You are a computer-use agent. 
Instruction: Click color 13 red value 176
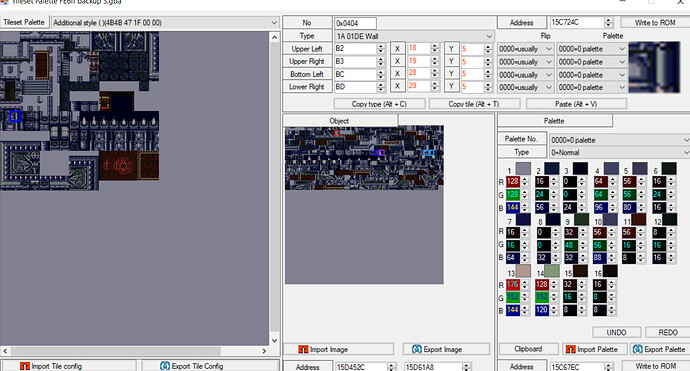(x=513, y=284)
